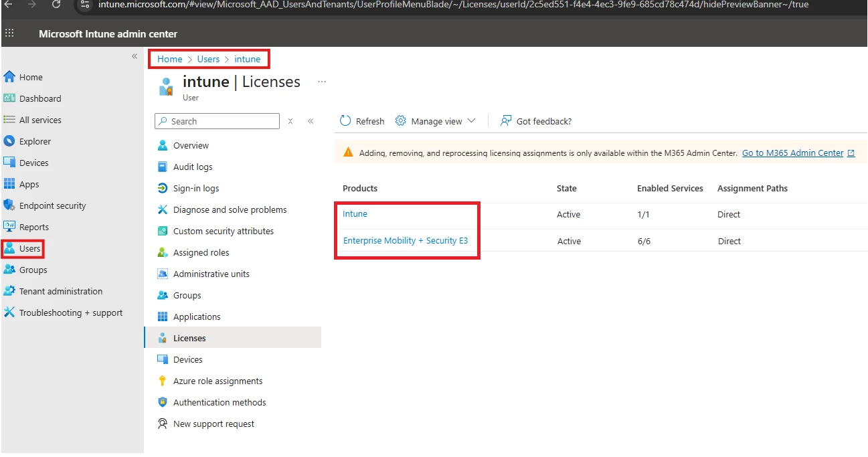Image resolution: width=868 pixels, height=457 pixels.
Task: Click the Groups people icon in left sidebar
Action: click(9, 270)
